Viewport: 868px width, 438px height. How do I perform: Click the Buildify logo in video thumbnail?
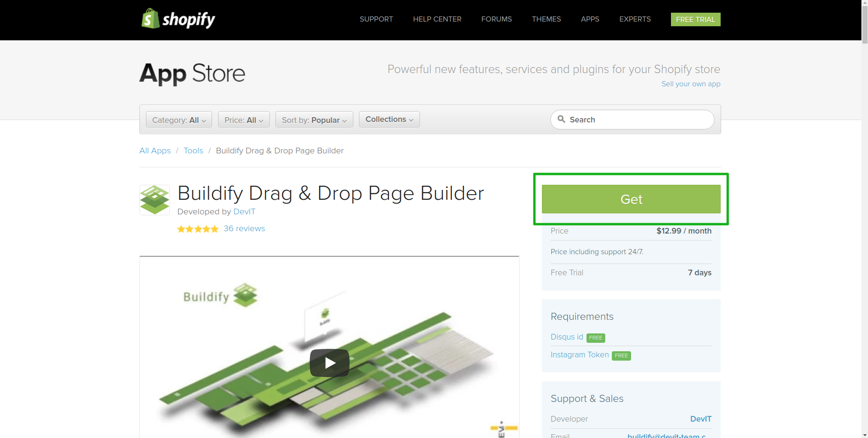(x=221, y=296)
